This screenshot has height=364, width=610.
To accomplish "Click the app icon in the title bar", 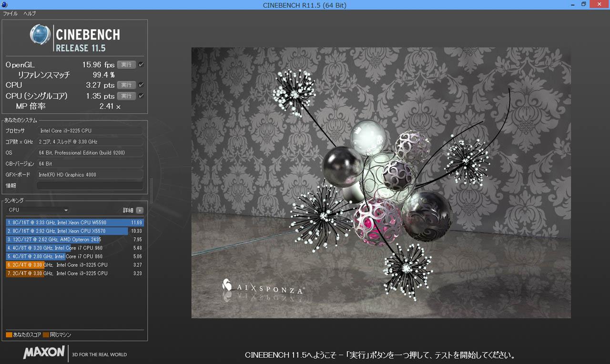I will (x=4, y=5).
